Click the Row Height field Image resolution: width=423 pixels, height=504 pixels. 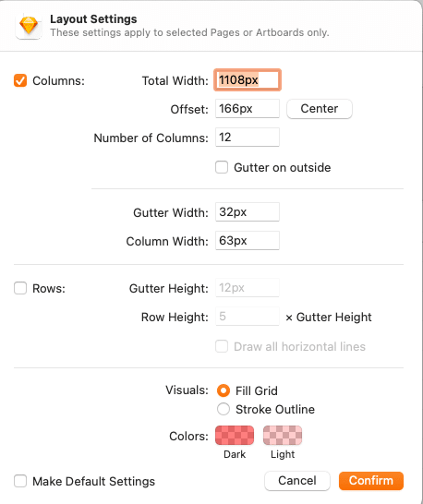[x=248, y=317]
